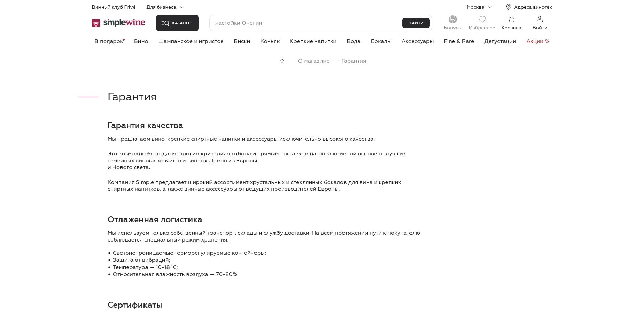Click О магазине breadcrumb link
The image size is (644, 314).
click(x=313, y=61)
